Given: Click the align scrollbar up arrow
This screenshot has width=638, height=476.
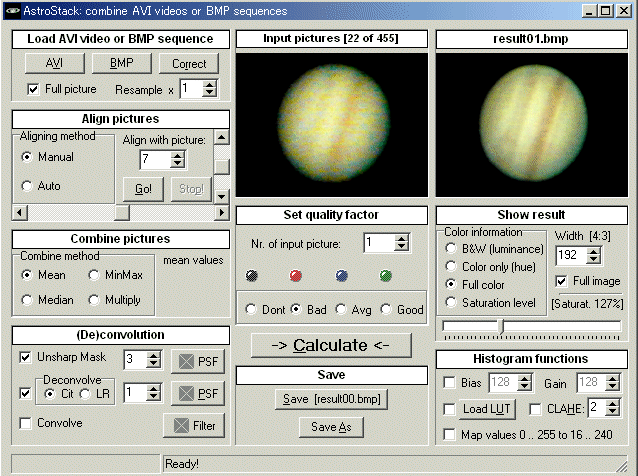Looking at the screenshot, I should pyautogui.click(x=222, y=138).
